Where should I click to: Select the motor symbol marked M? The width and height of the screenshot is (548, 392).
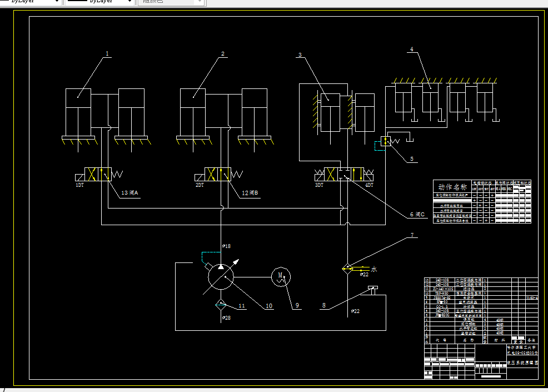(281, 277)
